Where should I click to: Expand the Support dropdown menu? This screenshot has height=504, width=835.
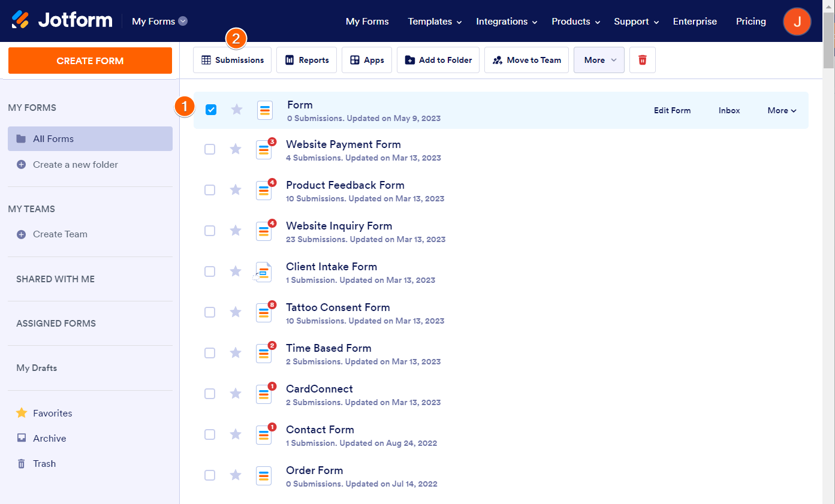pyautogui.click(x=637, y=22)
